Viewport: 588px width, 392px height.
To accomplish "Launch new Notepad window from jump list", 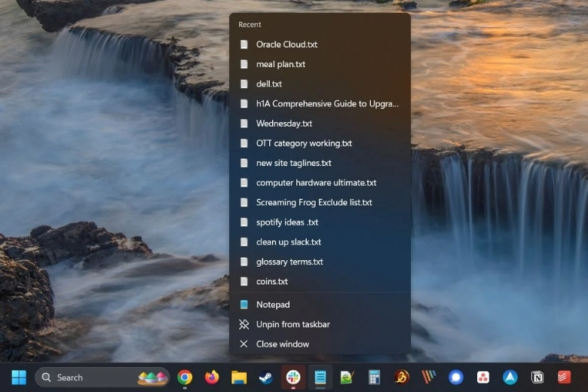I will point(272,305).
